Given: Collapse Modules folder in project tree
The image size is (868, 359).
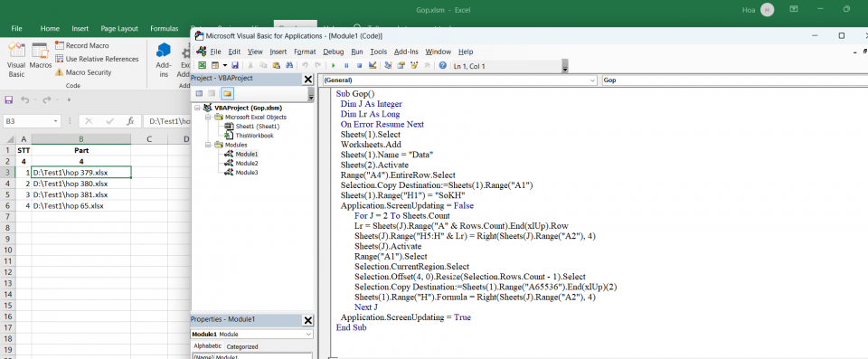Looking at the screenshot, I should pyautogui.click(x=208, y=145).
